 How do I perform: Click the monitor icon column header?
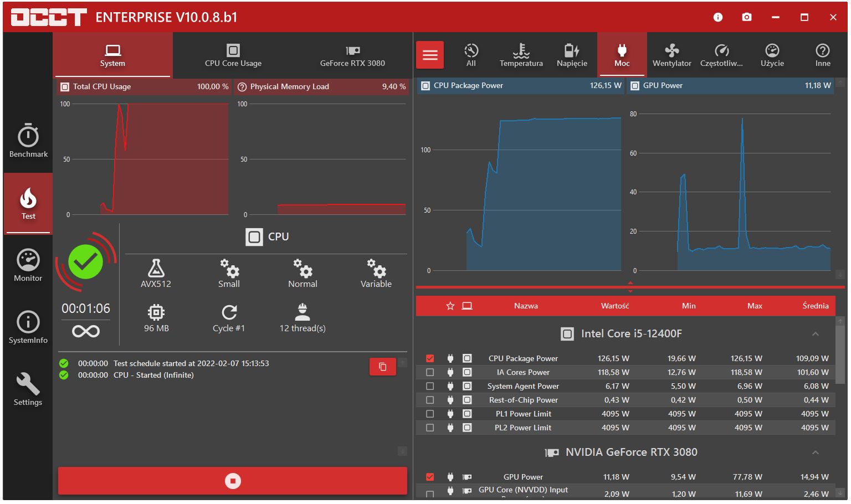[x=467, y=306]
